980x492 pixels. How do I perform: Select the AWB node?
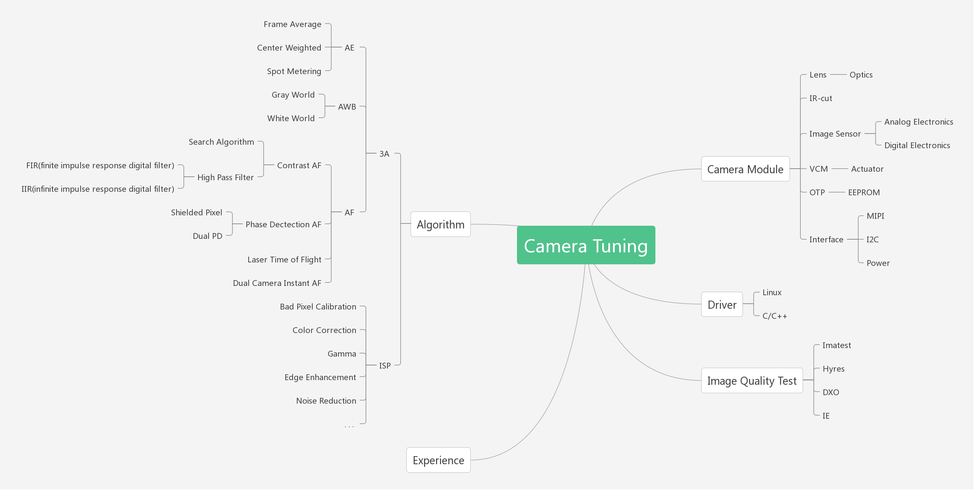[x=347, y=107]
